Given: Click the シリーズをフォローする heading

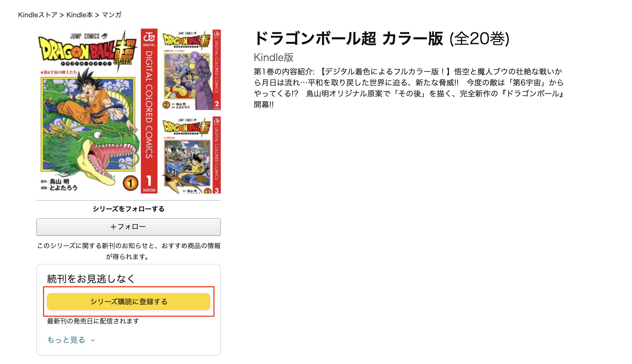Looking at the screenshot, I should coord(129,209).
